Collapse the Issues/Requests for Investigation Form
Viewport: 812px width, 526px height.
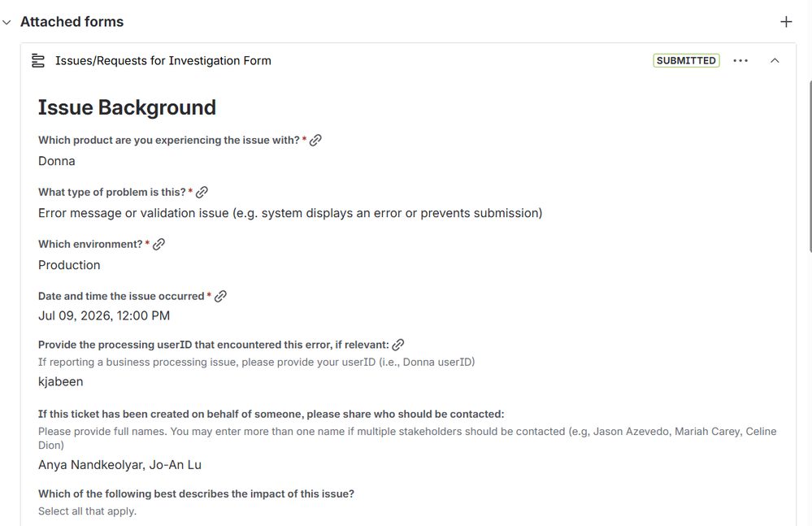coord(775,61)
